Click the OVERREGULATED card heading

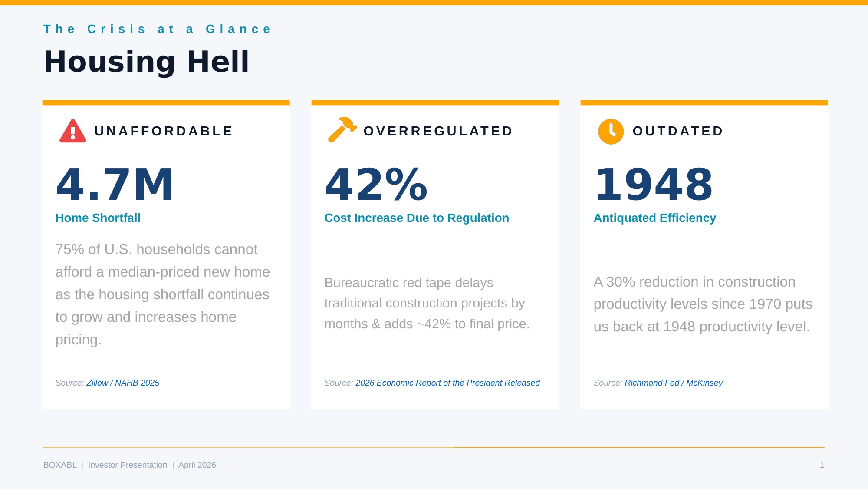click(438, 131)
